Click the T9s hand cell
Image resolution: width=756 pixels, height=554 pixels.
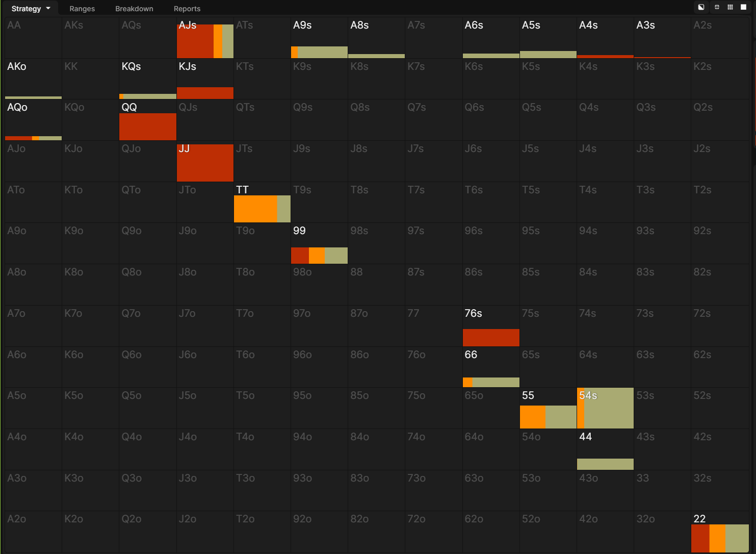click(x=319, y=203)
